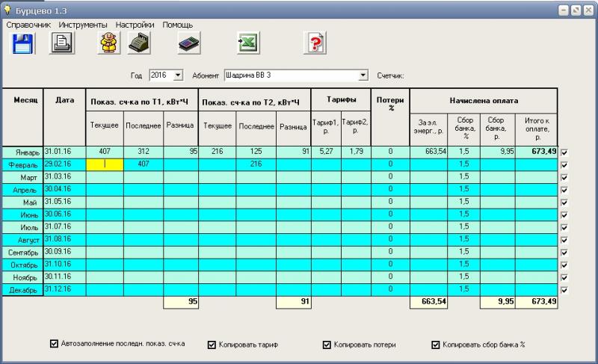Toggle the Копировать сбор банка % checkbox
This screenshot has height=364, width=598.
[436, 345]
